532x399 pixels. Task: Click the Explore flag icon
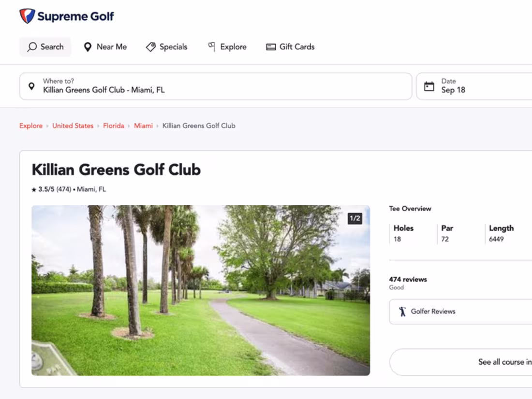(x=211, y=46)
